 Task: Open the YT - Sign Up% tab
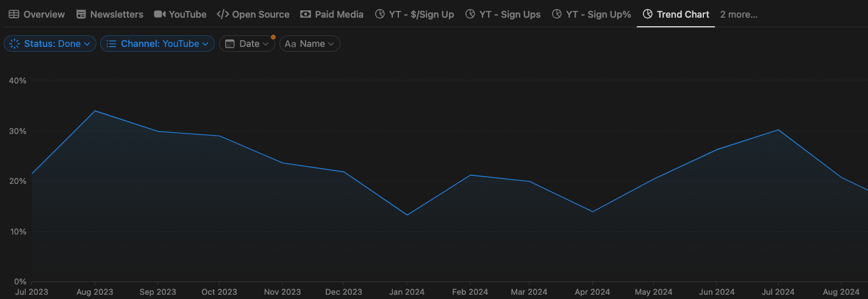(591, 14)
